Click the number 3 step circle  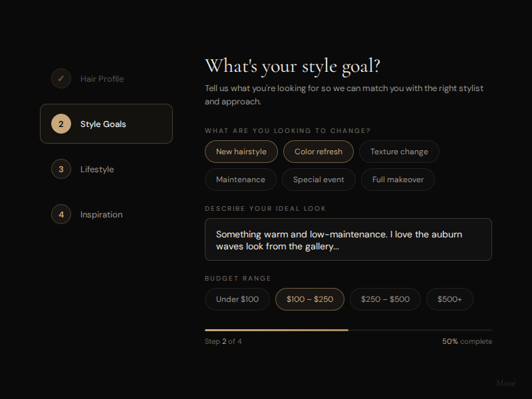pos(61,169)
